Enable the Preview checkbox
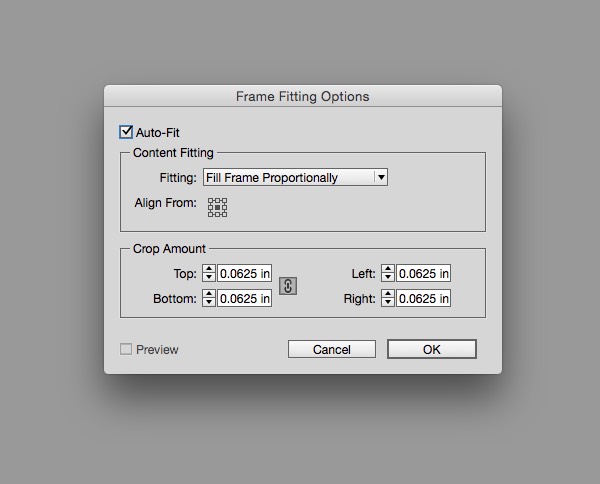This screenshot has width=600, height=484. pyautogui.click(x=126, y=349)
